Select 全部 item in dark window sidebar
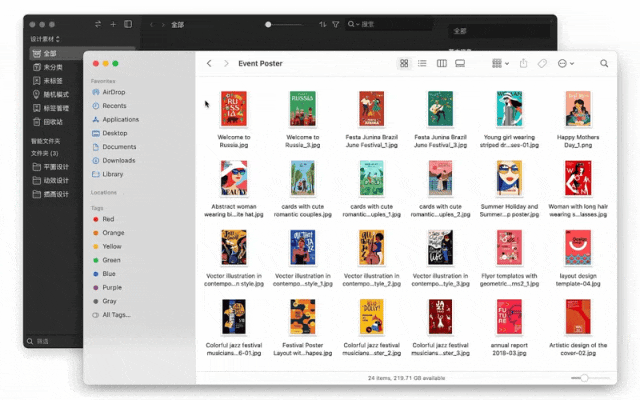The width and height of the screenshot is (640, 400). point(82,53)
